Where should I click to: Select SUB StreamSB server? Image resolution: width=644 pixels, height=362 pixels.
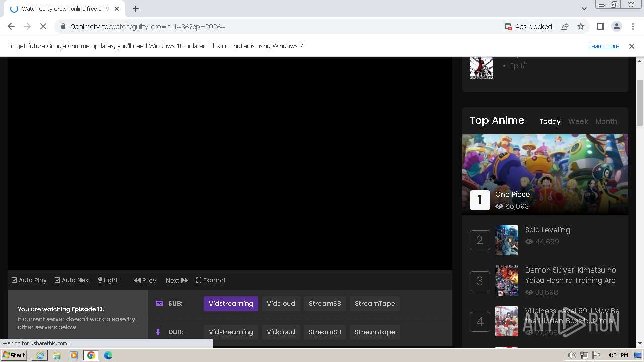(x=325, y=304)
